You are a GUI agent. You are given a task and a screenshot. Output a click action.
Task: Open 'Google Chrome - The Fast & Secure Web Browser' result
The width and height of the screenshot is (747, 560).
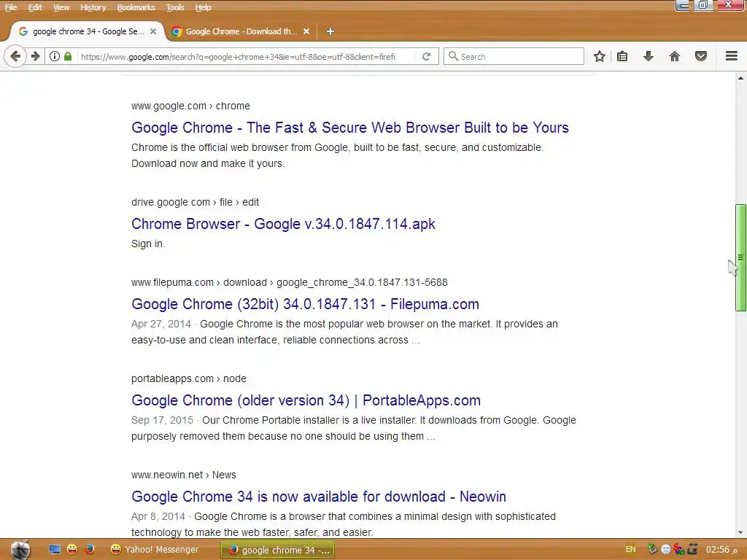[x=350, y=128]
